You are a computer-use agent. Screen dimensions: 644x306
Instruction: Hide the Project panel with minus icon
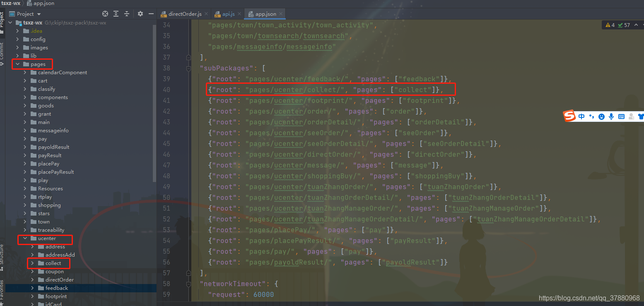click(x=150, y=14)
